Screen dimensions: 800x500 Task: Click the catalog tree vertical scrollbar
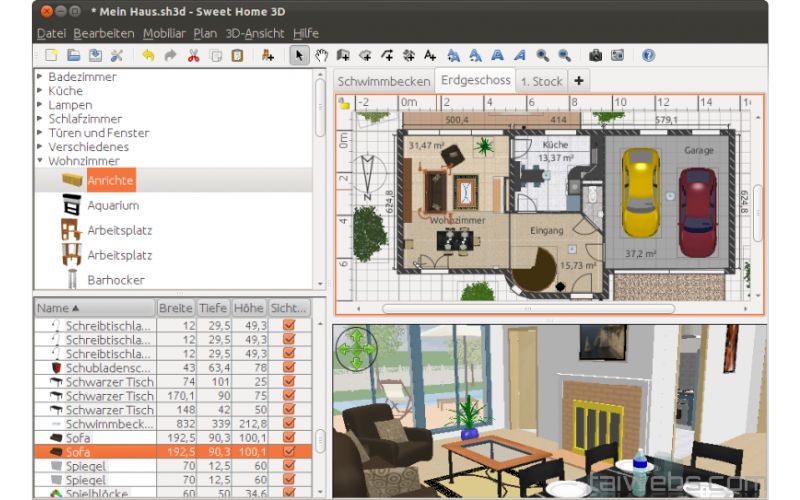coord(320,108)
